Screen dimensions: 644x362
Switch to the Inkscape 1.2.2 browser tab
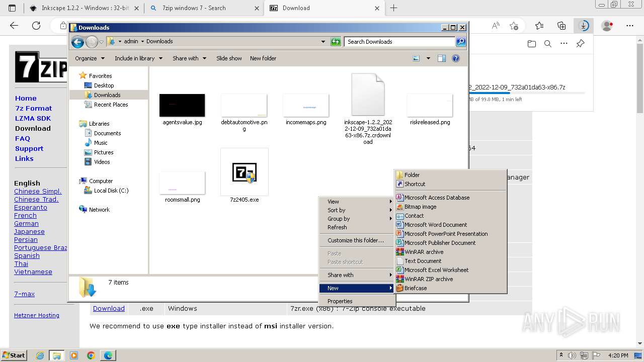pyautogui.click(x=84, y=8)
